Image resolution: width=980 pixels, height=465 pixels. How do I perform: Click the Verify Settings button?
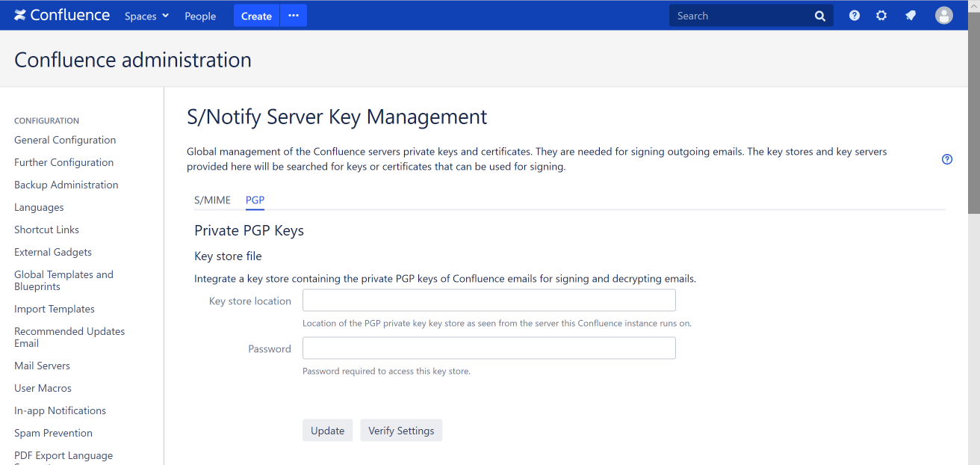[x=401, y=431]
